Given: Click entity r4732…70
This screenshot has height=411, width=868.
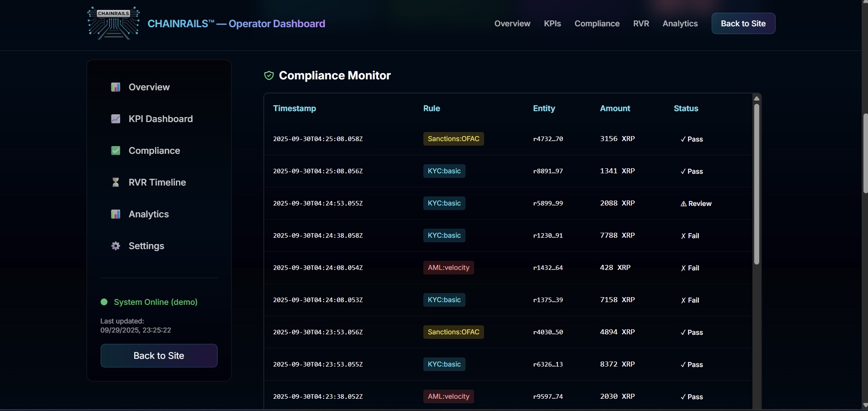Looking at the screenshot, I should [x=548, y=139].
